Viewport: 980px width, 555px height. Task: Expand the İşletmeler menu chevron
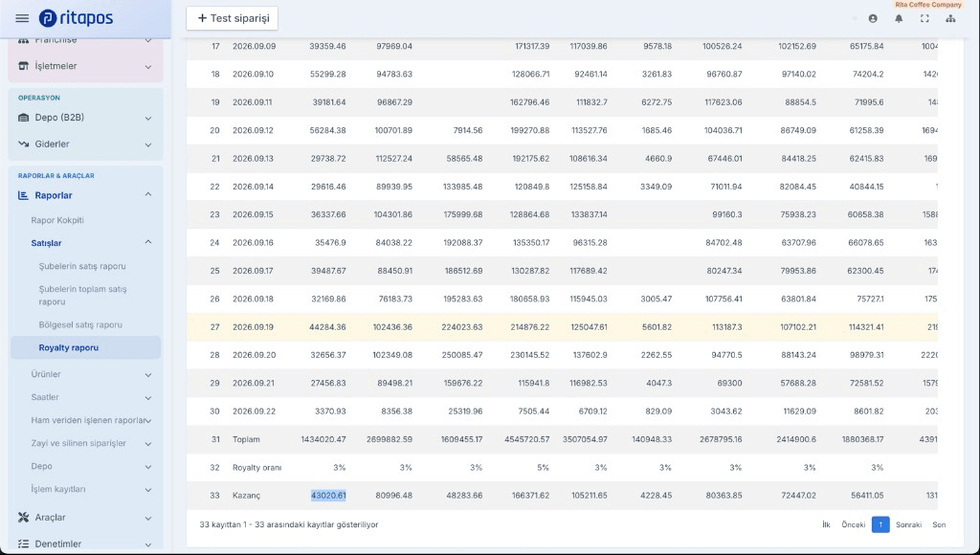pyautogui.click(x=148, y=67)
